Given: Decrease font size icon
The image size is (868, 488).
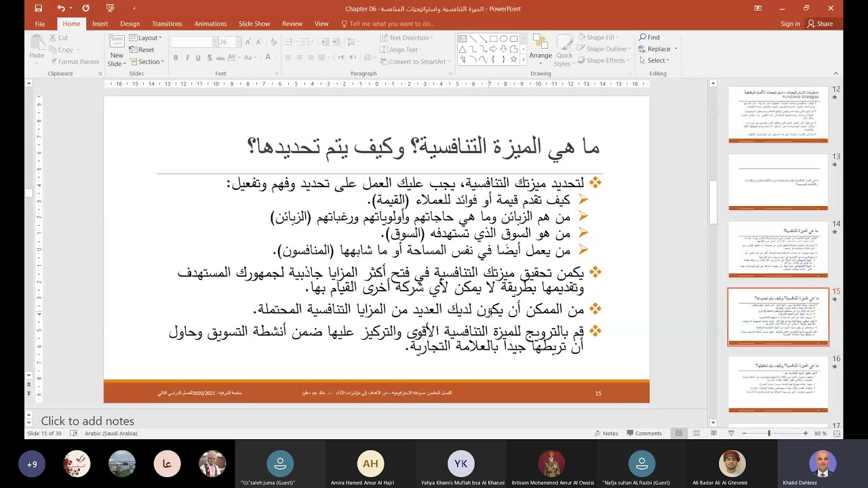Looking at the screenshot, I should 259,41.
